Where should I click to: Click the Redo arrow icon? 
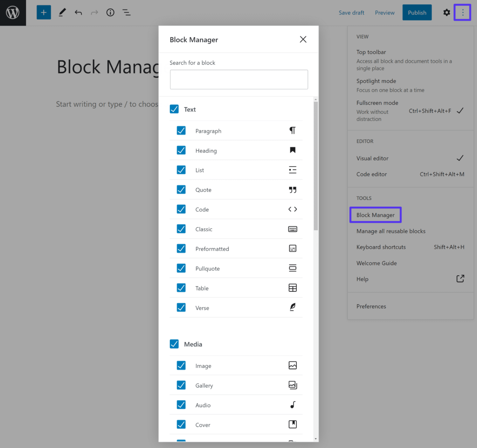pos(94,12)
